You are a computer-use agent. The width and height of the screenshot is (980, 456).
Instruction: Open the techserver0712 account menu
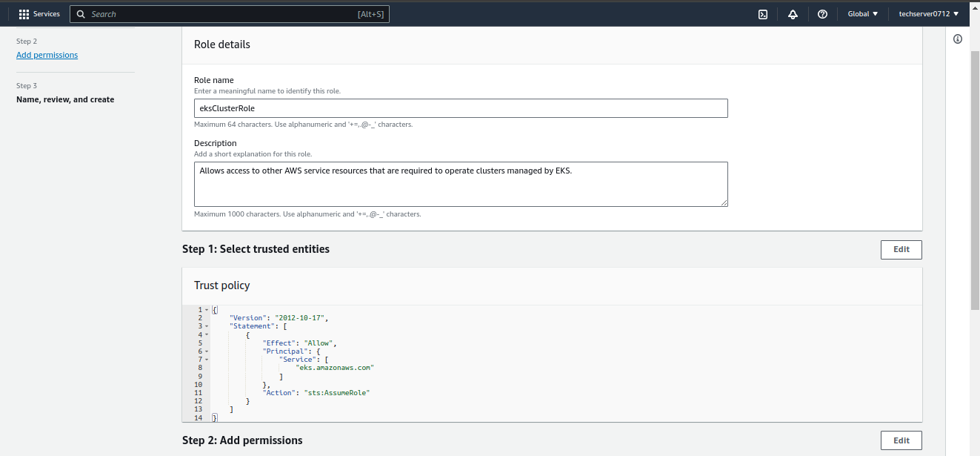(928, 14)
